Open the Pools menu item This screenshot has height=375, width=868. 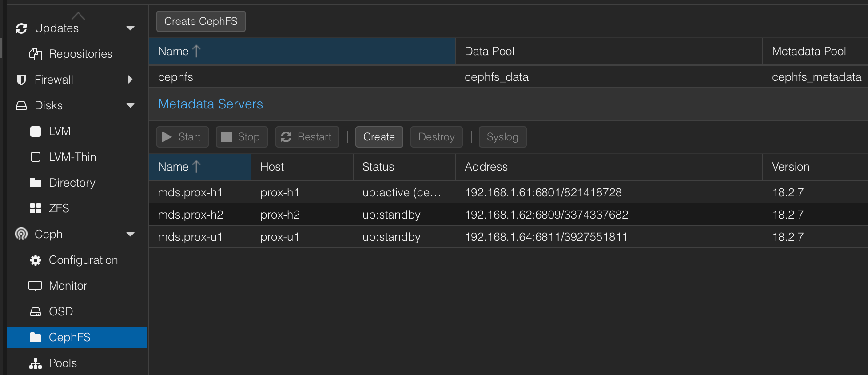(x=78, y=363)
